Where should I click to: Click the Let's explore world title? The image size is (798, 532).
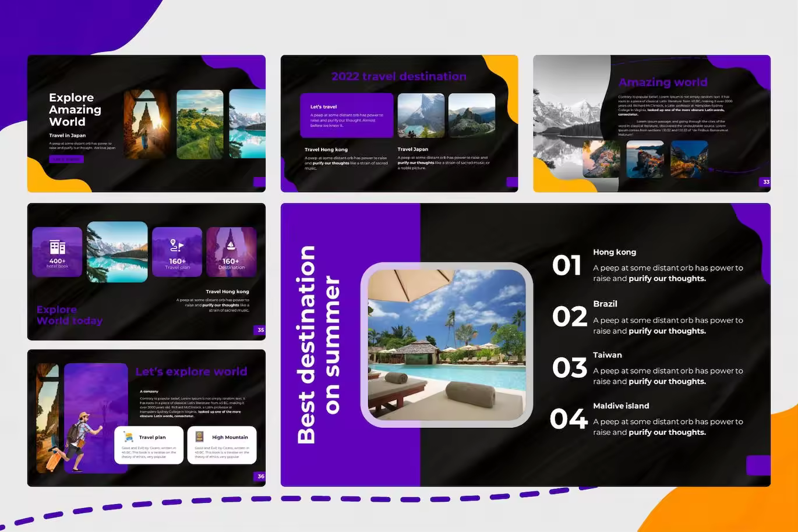[x=192, y=371]
